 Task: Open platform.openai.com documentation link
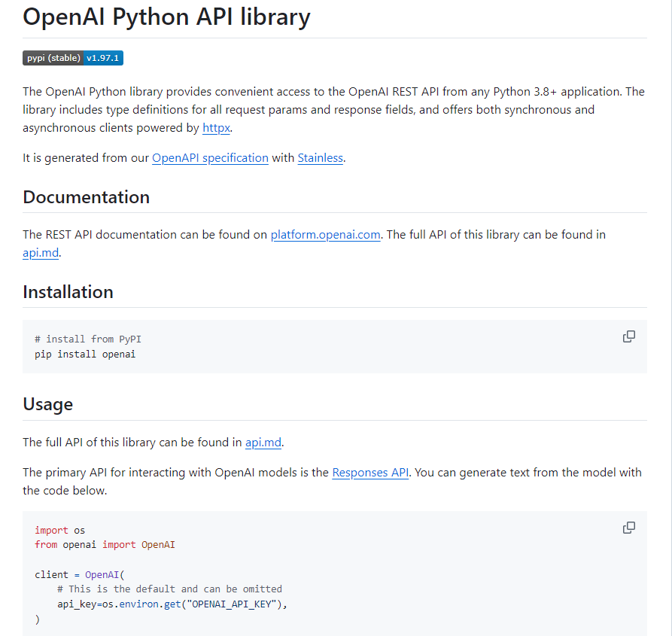coord(325,235)
